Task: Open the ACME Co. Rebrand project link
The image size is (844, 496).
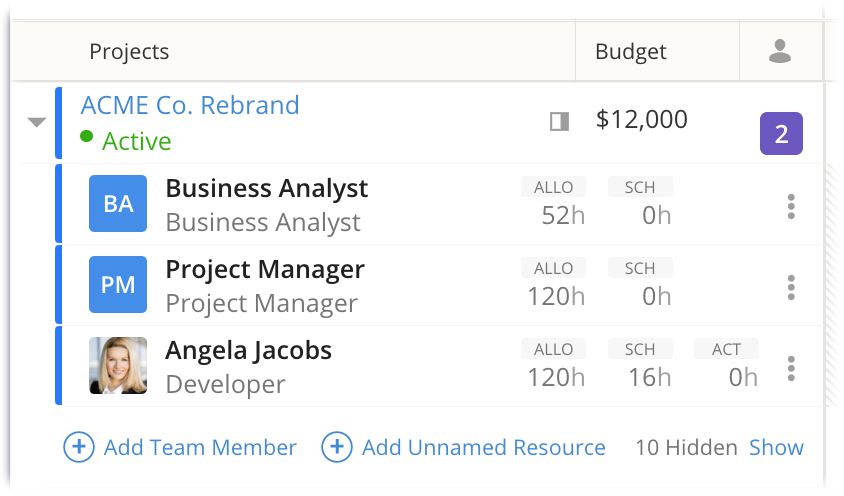Action: pyautogui.click(x=190, y=106)
